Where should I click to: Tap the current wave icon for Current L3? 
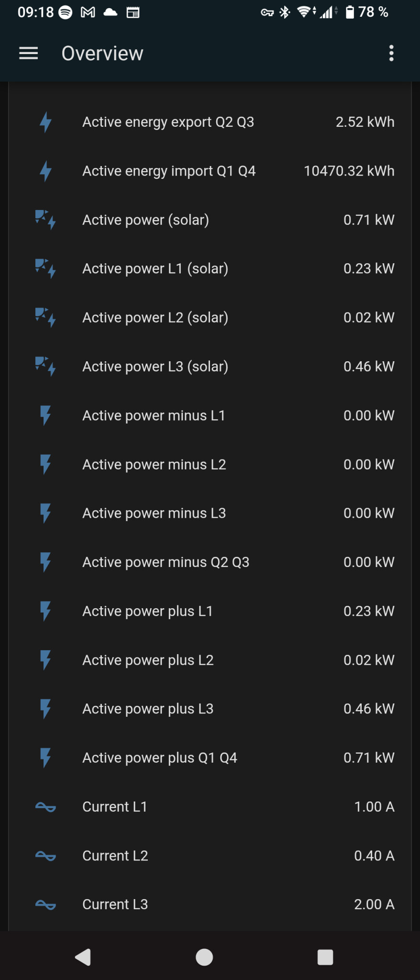[x=45, y=904]
